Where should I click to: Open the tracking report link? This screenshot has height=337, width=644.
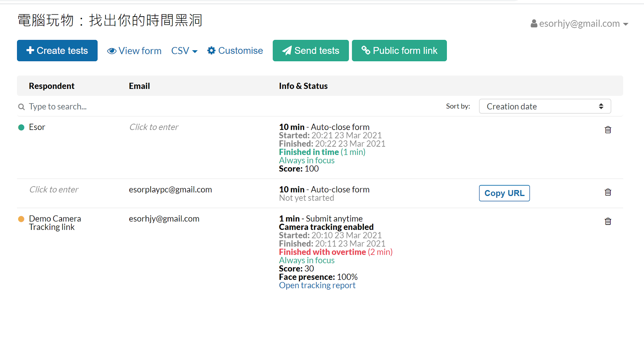point(317,285)
